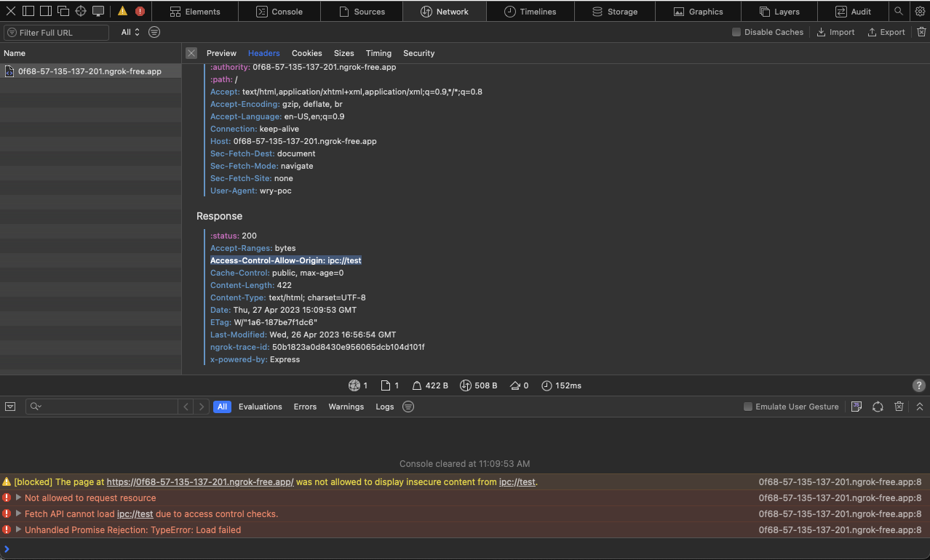The image size is (930, 560).
Task: Click the JavaScript file icon in console toolbar
Action: tap(857, 407)
